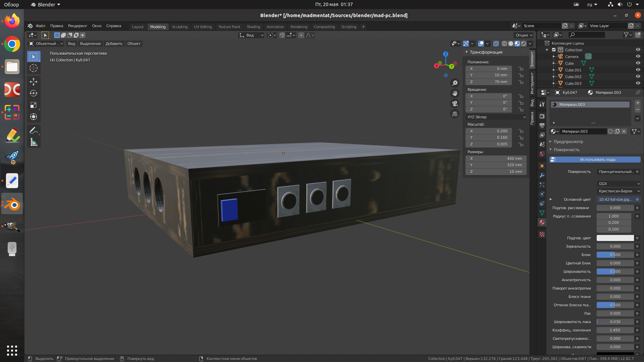This screenshot has height=362, width=644.
Task: Select the Measure tool
Action: 34,142
